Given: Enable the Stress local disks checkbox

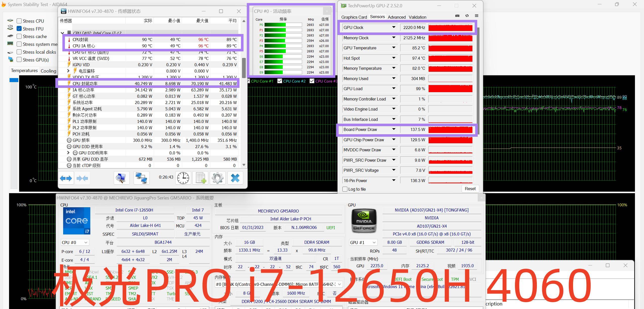Looking at the screenshot, I should click(x=19, y=52).
